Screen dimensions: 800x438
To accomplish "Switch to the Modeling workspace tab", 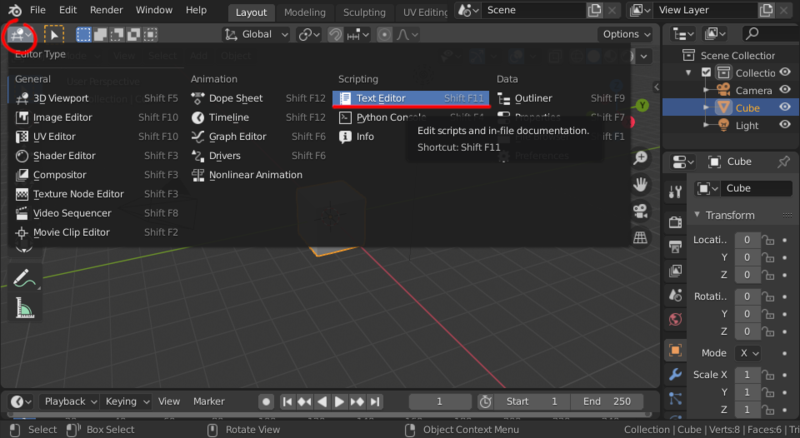I will click(x=305, y=12).
